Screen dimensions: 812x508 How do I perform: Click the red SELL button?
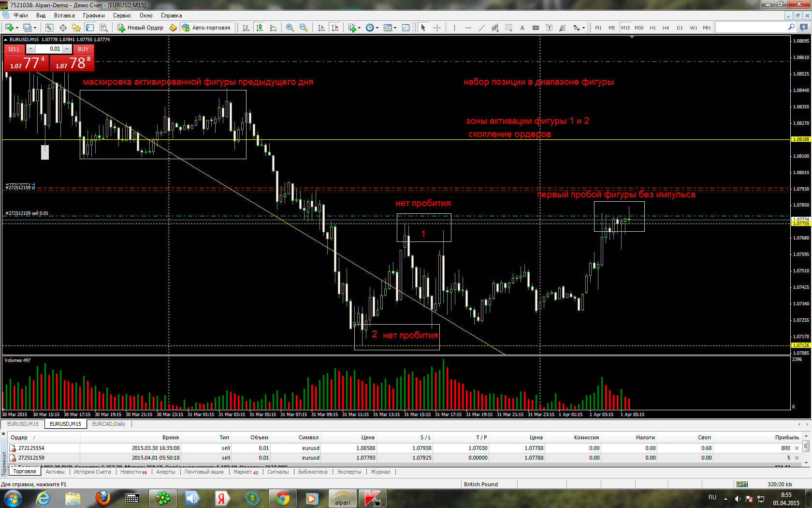(14, 49)
